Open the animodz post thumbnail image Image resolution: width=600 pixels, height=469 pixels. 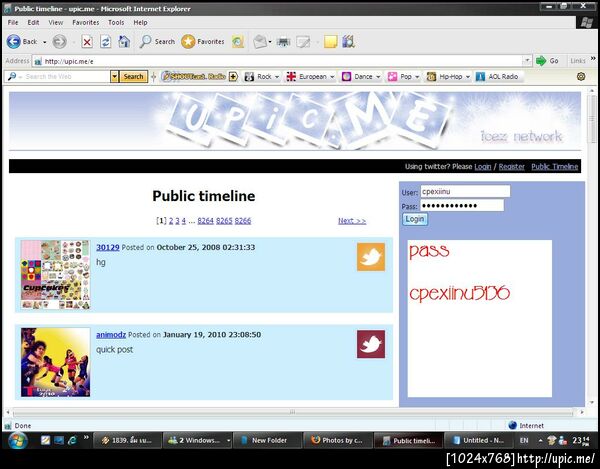point(55,362)
